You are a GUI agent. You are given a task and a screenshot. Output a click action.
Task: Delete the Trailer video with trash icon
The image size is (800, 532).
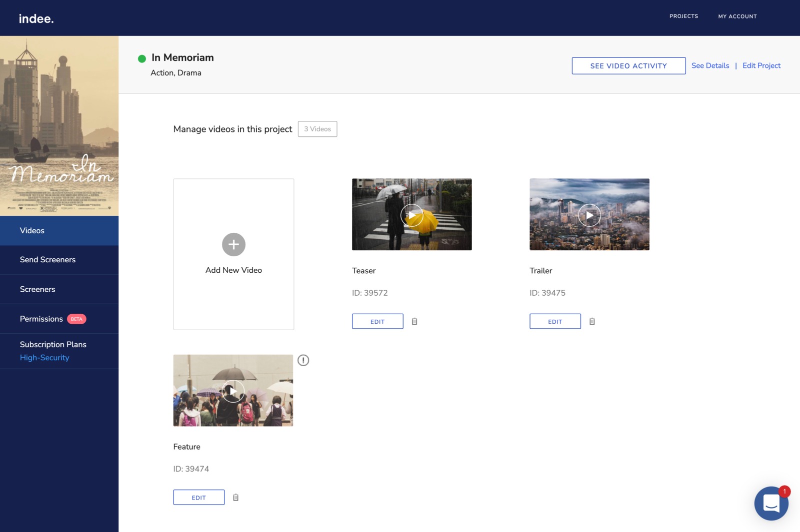tap(592, 321)
